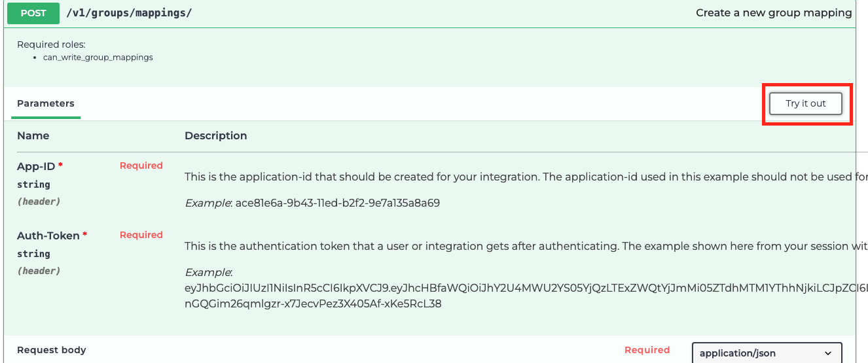
Task: Click the Try it out button
Action: pyautogui.click(x=805, y=104)
